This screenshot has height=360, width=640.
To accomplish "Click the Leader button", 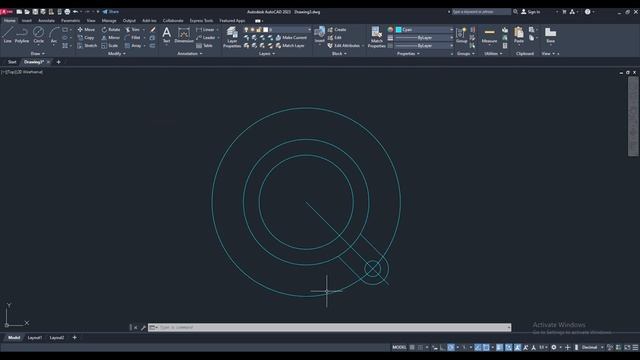I will [x=205, y=38].
